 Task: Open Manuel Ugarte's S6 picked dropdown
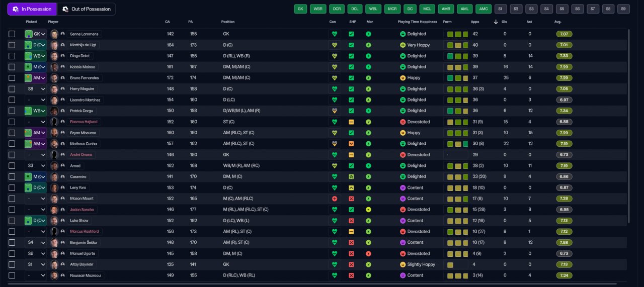point(35,253)
